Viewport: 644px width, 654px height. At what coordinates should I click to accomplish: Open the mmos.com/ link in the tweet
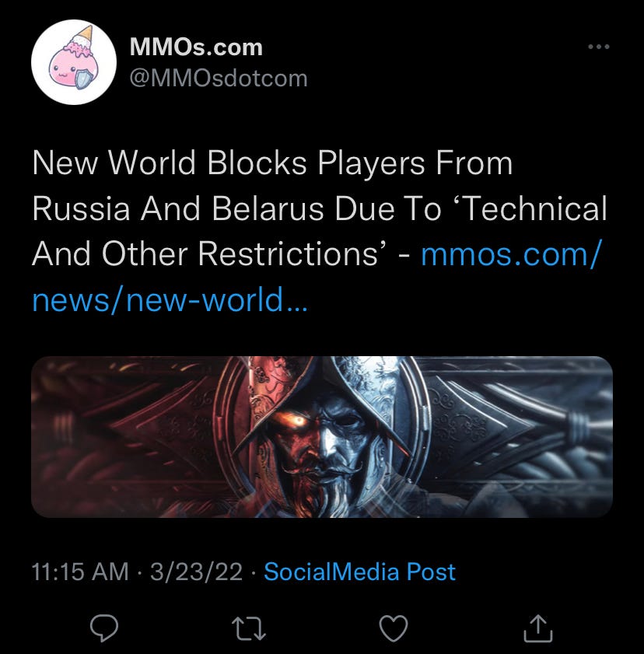512,254
